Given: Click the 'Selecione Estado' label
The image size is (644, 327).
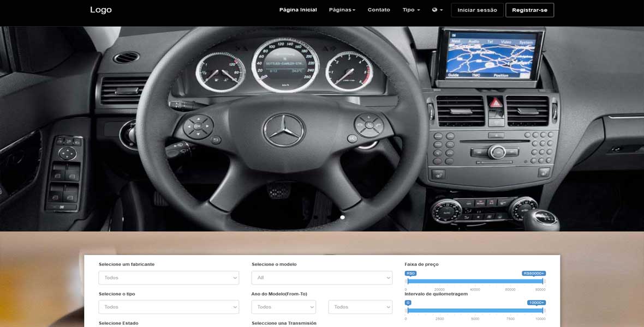Looking at the screenshot, I should coord(118,323).
